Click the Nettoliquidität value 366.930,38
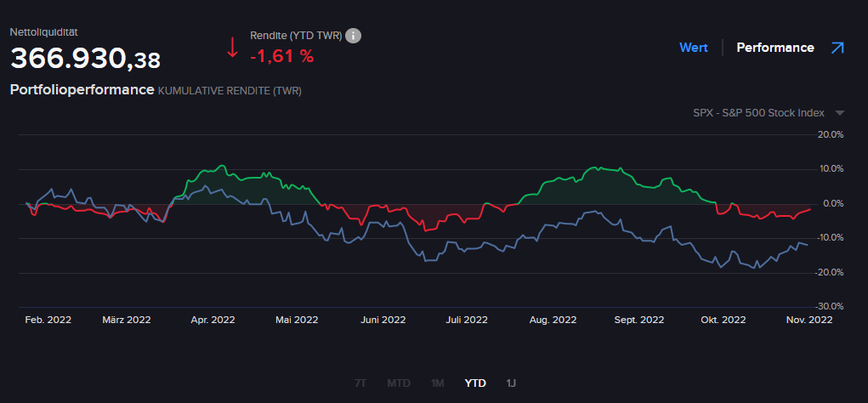Viewport: 868px width, 403px height. tap(85, 59)
